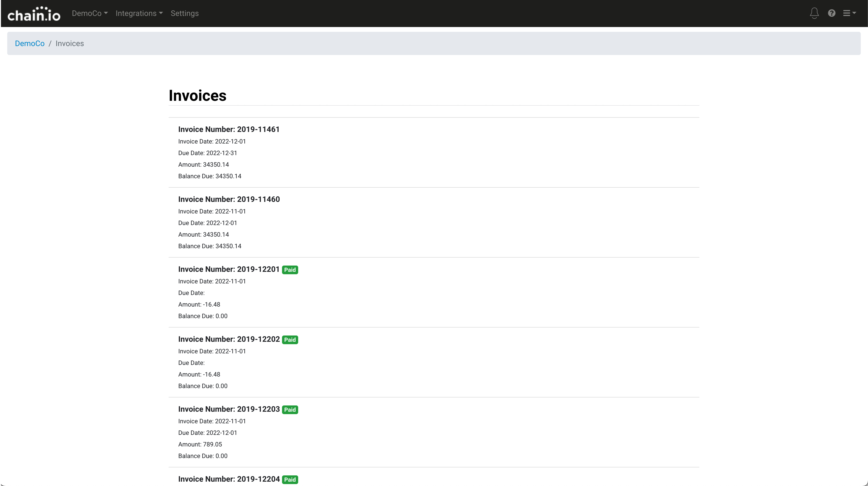Click the DemoCo breadcrumb link
The image size is (868, 486).
(x=30, y=43)
